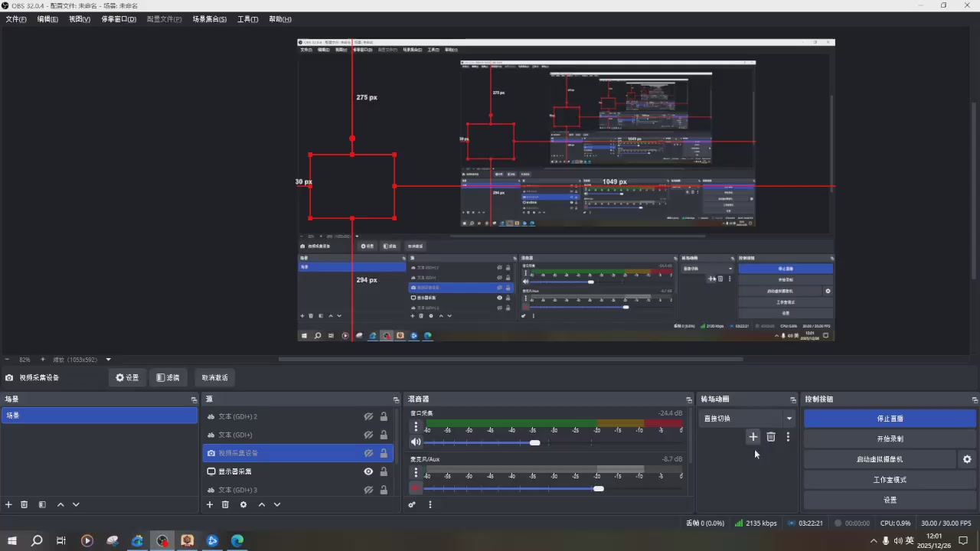Screen dimensions: 980x551
Task: Click the 开始录制 button
Action: (890, 439)
